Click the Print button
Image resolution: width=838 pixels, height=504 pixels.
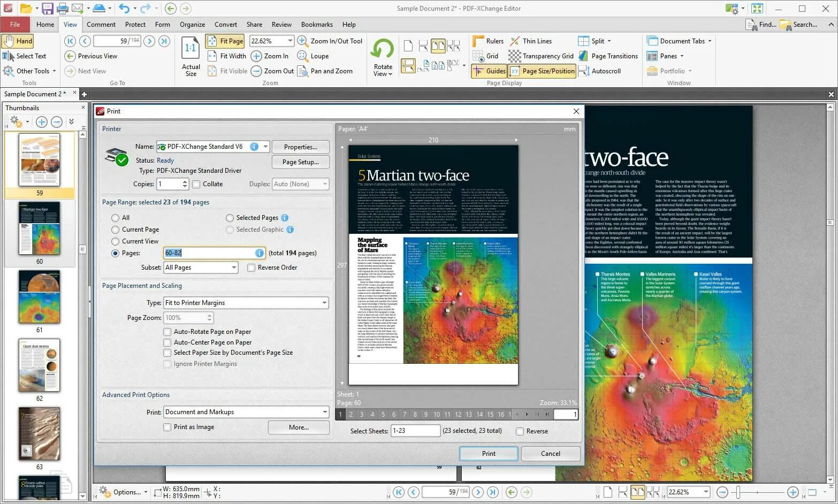coord(489,453)
